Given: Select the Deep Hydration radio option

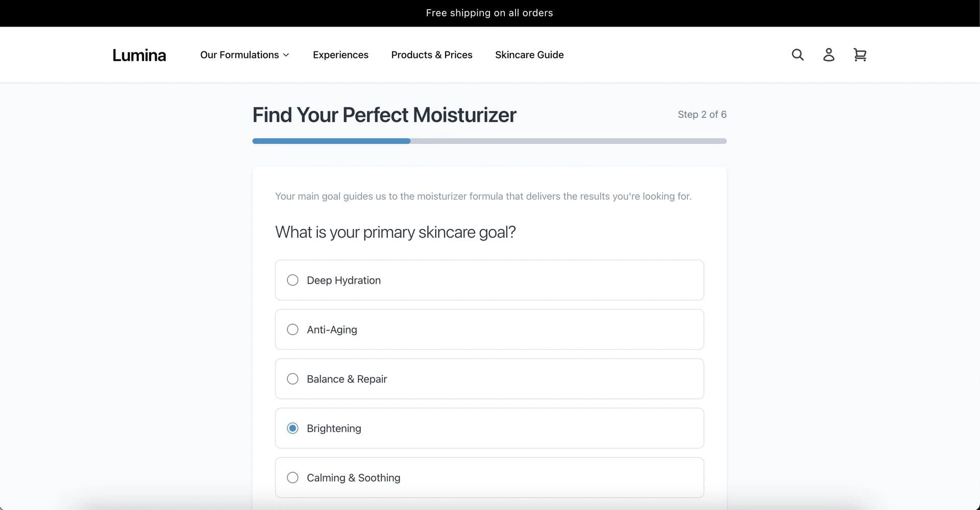Looking at the screenshot, I should tap(292, 280).
